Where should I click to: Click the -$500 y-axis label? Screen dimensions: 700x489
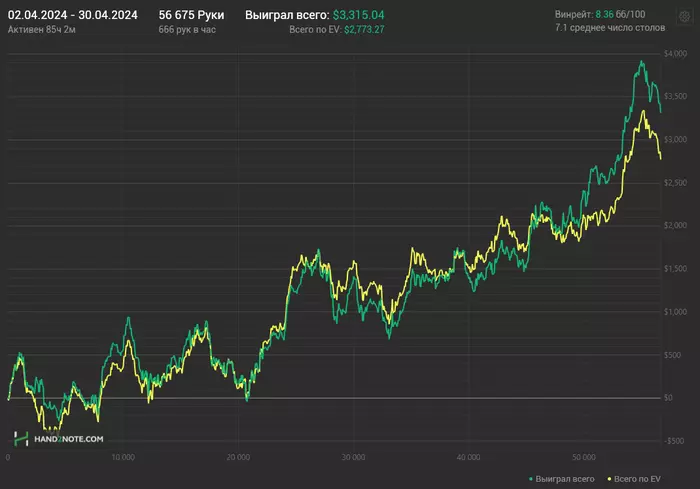[677, 441]
